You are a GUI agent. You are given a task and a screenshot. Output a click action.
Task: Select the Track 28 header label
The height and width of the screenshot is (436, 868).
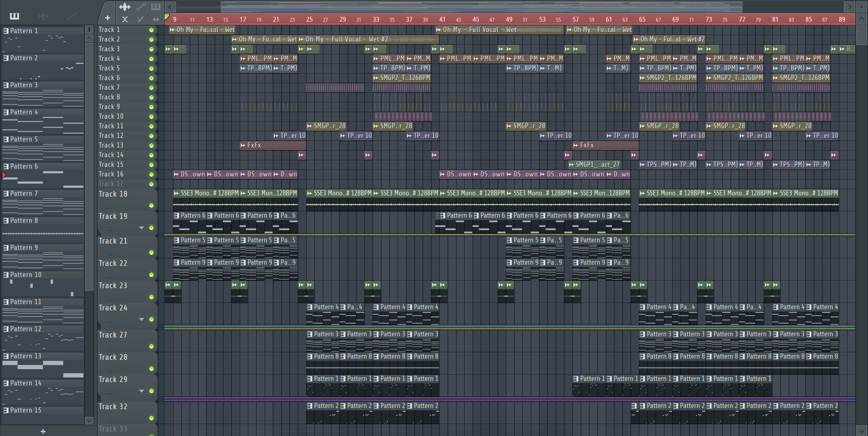[x=113, y=357]
